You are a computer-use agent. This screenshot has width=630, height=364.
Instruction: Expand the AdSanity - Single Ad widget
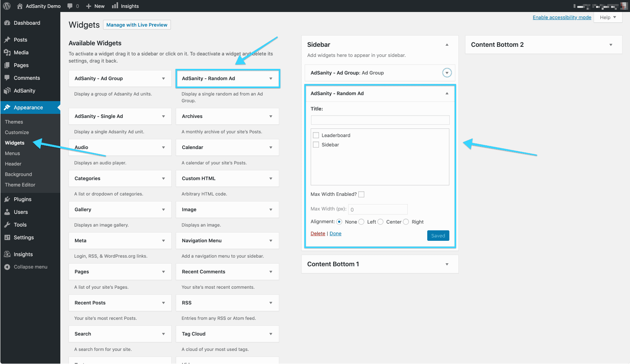(163, 116)
